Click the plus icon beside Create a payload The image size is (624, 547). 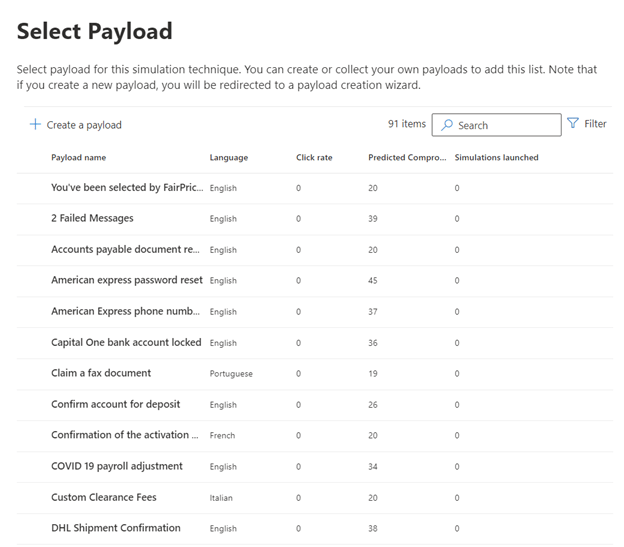[35, 125]
